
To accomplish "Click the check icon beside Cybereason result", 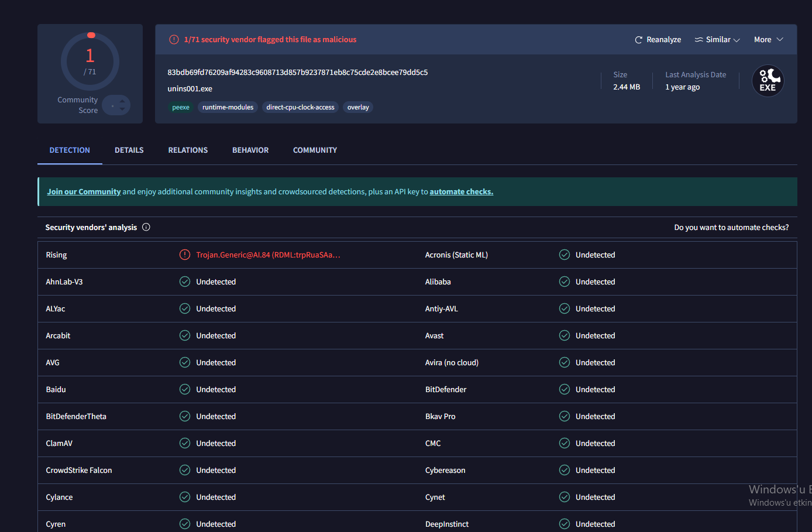I will point(565,470).
